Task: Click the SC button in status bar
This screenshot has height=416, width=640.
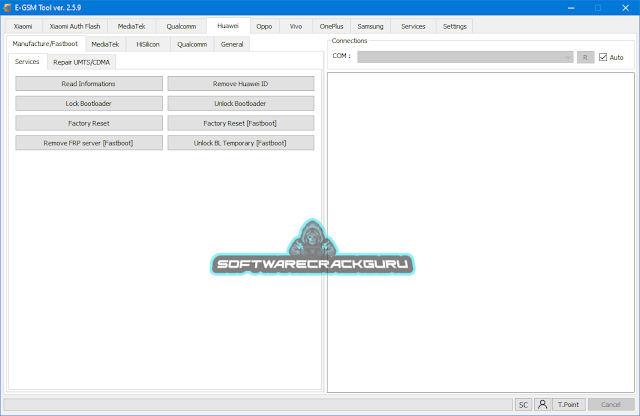Action: [523, 405]
